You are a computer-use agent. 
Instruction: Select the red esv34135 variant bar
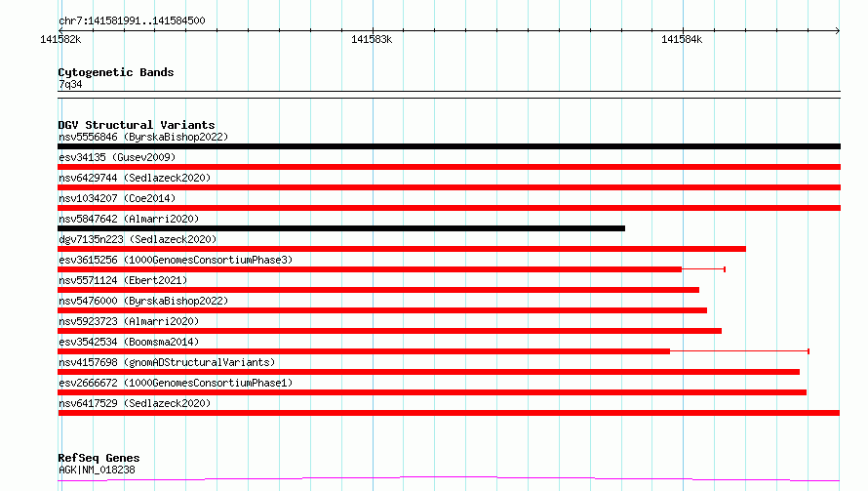click(x=449, y=167)
